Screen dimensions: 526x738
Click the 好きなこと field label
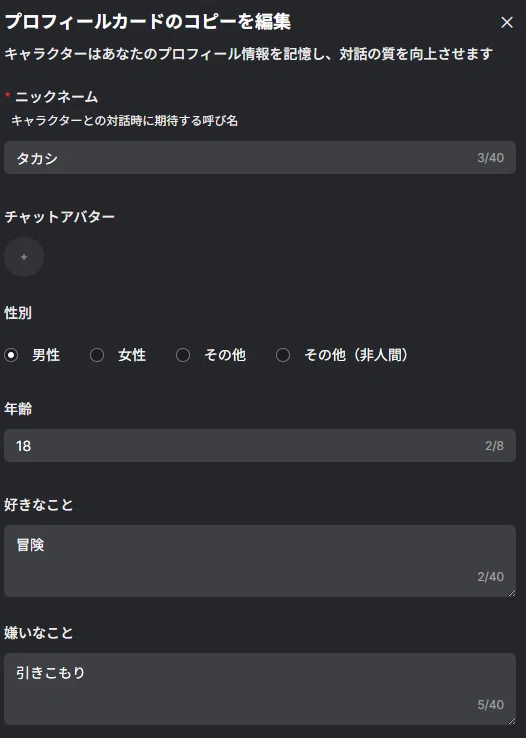tap(39, 505)
